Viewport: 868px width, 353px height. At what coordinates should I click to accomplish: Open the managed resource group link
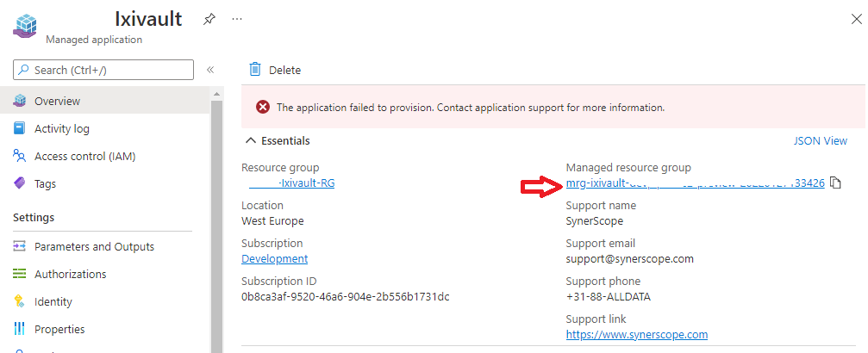point(695,183)
